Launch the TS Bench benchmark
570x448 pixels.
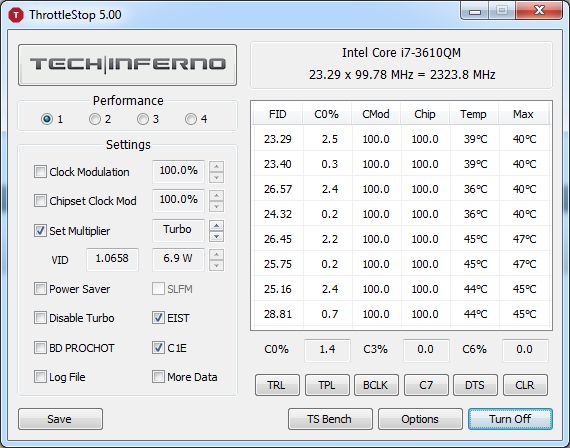pos(330,419)
